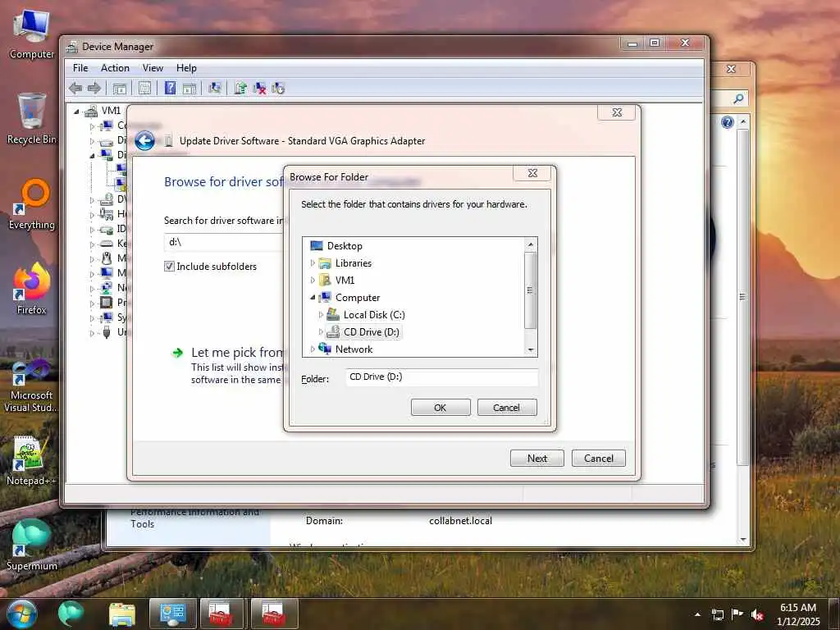Screen dimensions: 840x630
Task: Click the blue Help question-mark toolbar icon
Action: tap(170, 88)
